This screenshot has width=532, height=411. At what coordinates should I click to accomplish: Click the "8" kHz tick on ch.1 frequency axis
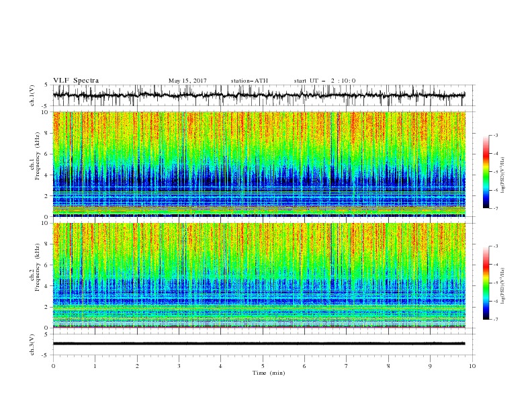click(47, 133)
